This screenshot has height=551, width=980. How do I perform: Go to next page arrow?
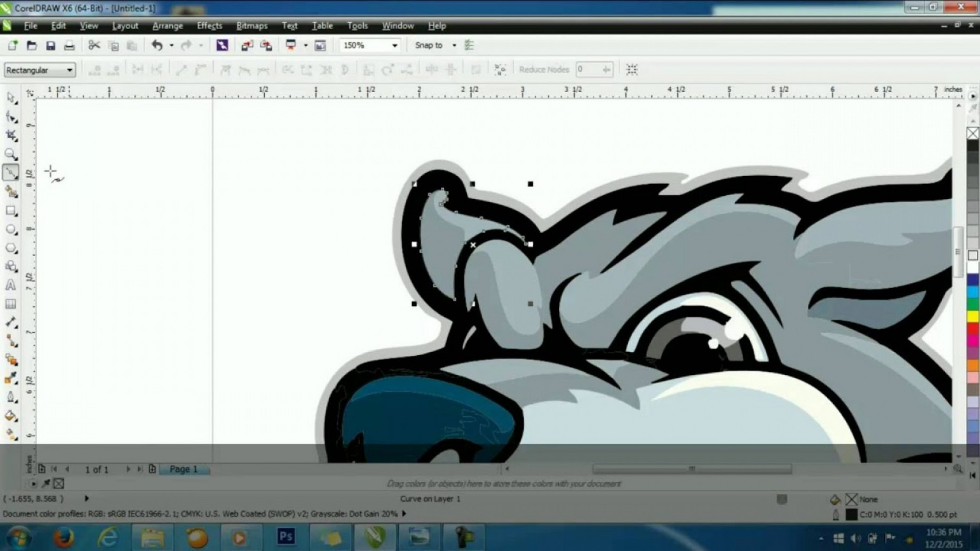click(128, 469)
